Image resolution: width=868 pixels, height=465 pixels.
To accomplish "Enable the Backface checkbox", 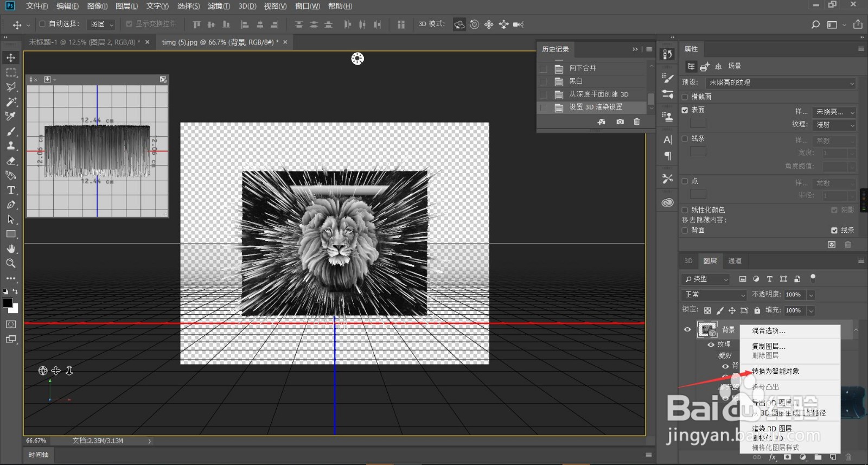I will [685, 231].
